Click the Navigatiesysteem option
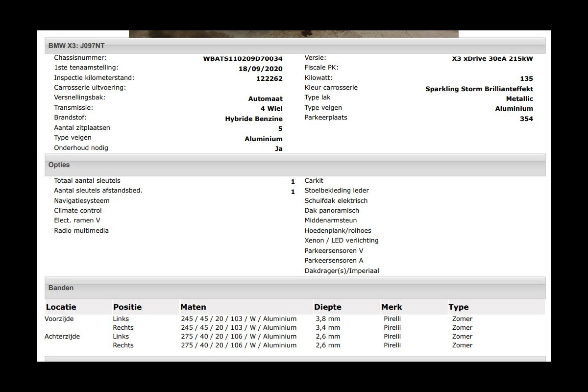Screen dimensions: 588x392 pyautogui.click(x=82, y=200)
